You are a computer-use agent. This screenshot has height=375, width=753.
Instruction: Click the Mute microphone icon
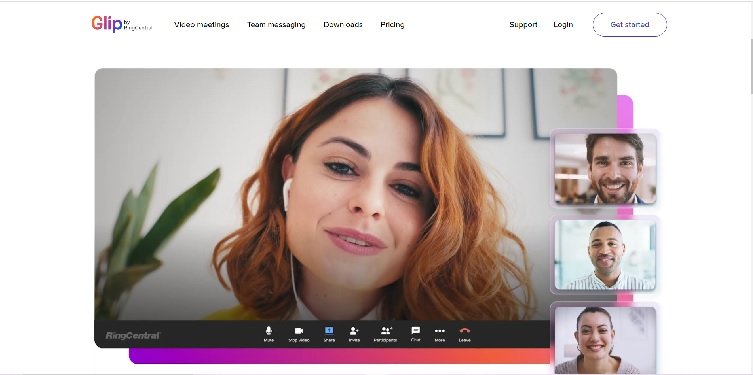coord(268,330)
